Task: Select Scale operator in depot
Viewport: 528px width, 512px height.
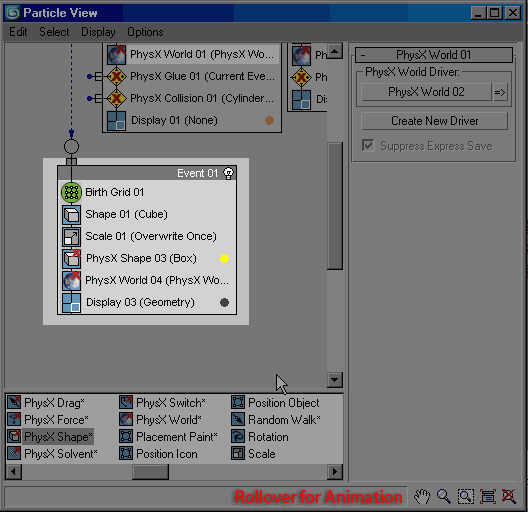Action: [x=253, y=454]
